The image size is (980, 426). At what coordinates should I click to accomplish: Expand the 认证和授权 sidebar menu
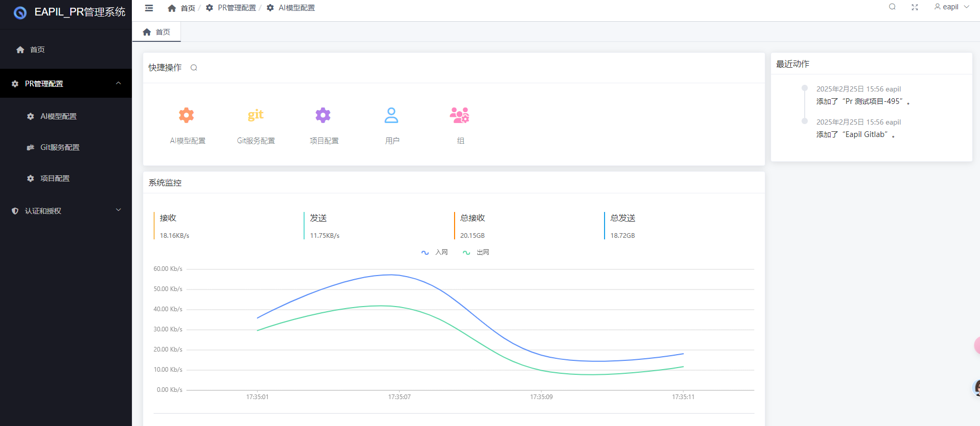tap(66, 211)
